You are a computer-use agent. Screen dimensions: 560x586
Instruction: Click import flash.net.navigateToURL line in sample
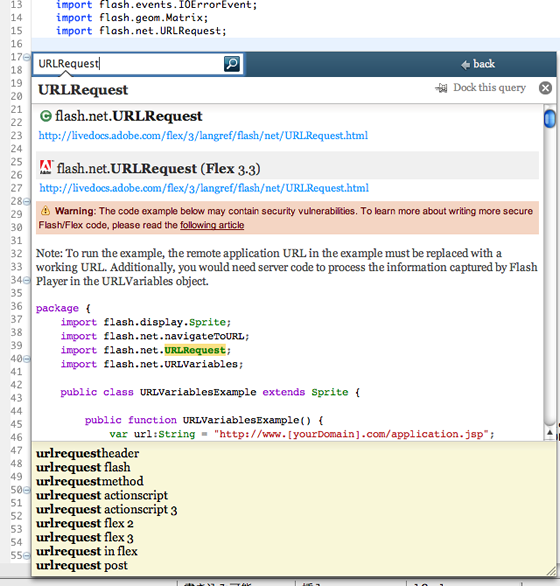(155, 336)
